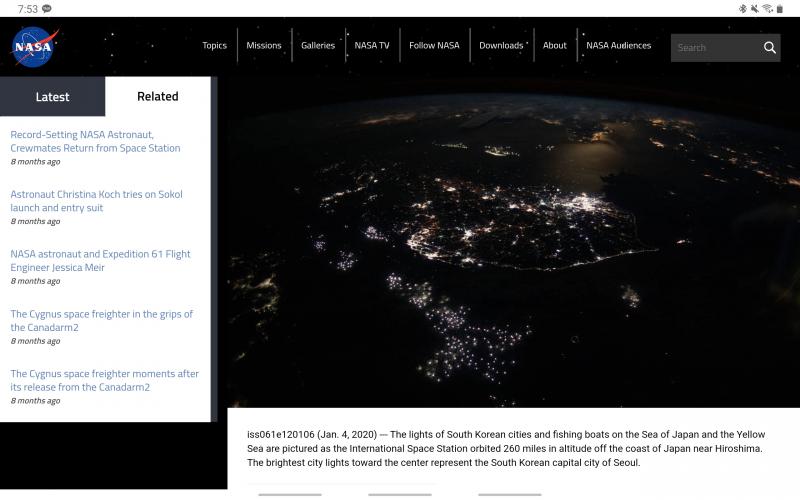The height and width of the screenshot is (500, 800).
Task: Open Astronaut Christina Koch Sokol suit link
Action: [96, 201]
